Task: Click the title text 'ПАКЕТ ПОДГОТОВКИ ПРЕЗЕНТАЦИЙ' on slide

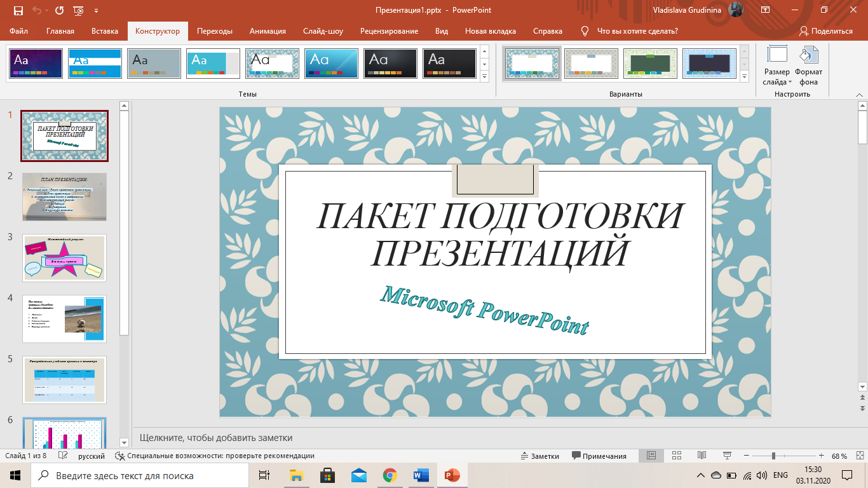Action: click(x=499, y=234)
